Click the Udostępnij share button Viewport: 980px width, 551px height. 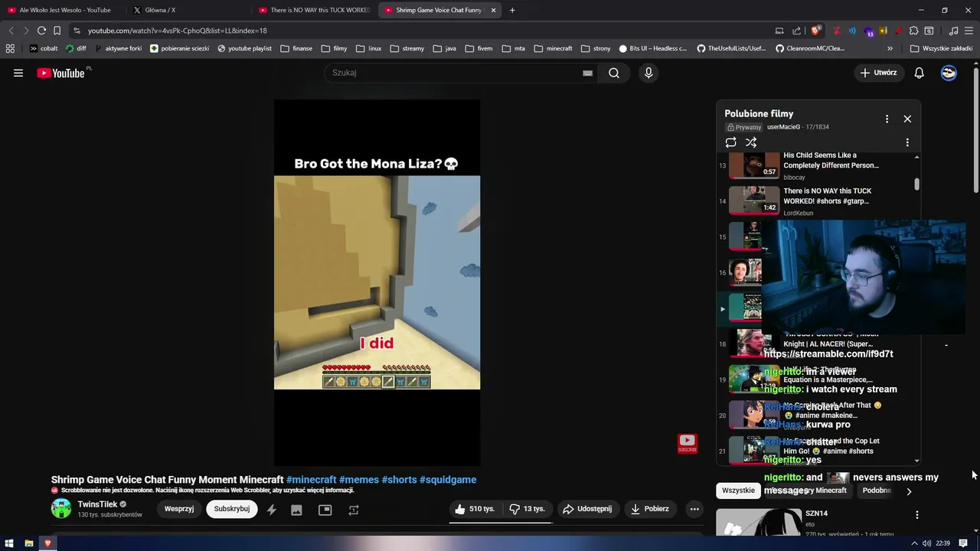tap(587, 509)
